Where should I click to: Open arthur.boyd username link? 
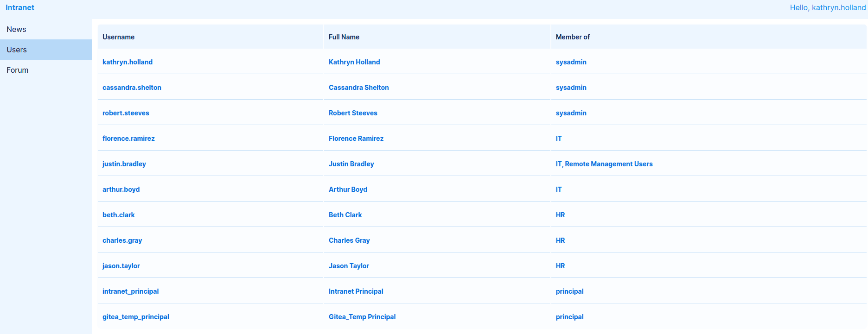121,189
